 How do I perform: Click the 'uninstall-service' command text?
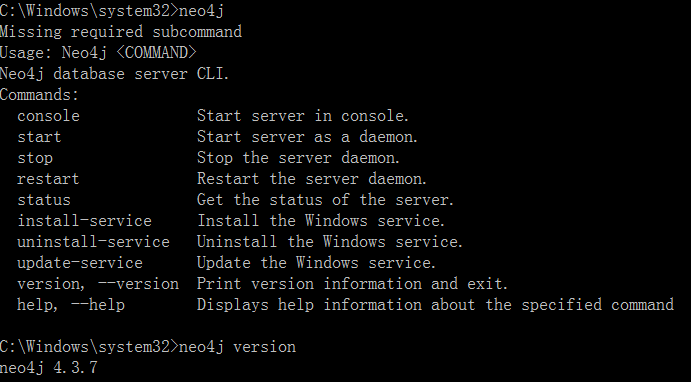93,242
